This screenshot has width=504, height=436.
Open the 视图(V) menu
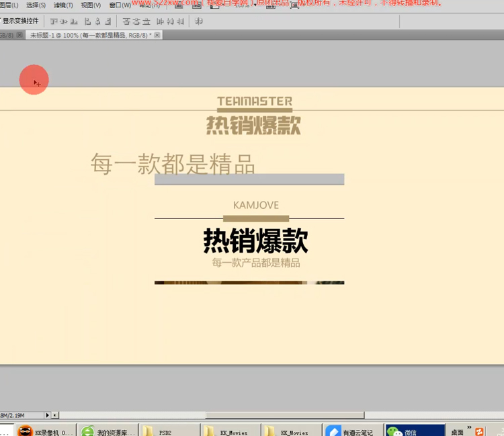[91, 5]
